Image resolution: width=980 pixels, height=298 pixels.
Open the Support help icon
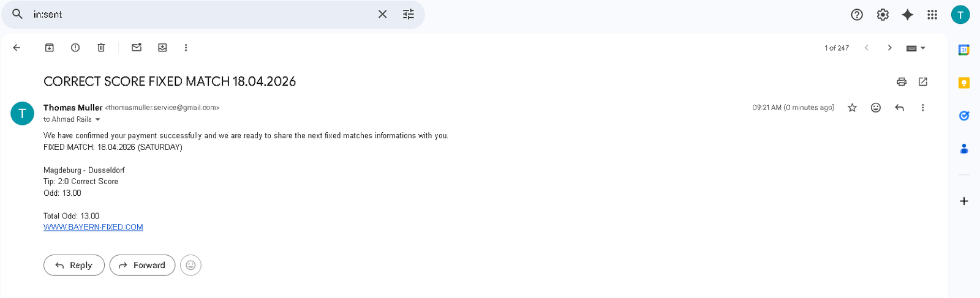[x=857, y=15]
